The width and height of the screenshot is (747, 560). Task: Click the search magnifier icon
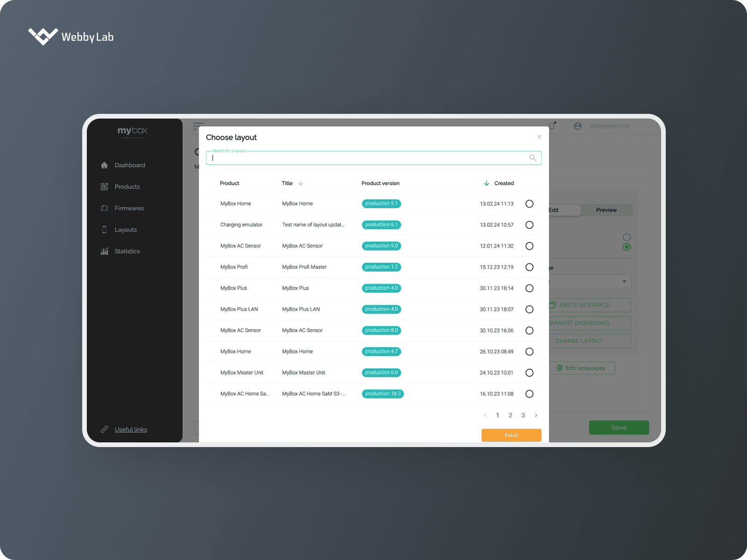(533, 158)
